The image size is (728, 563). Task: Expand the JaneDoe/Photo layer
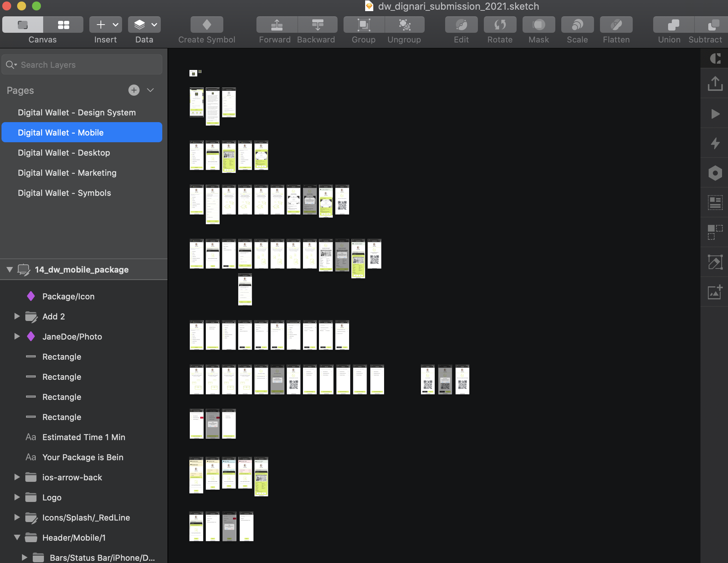(x=17, y=336)
